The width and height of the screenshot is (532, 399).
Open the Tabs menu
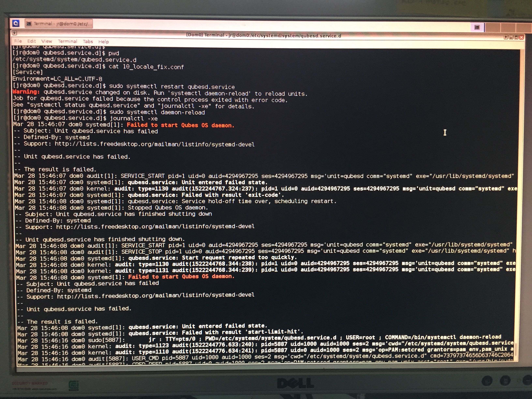[88, 42]
